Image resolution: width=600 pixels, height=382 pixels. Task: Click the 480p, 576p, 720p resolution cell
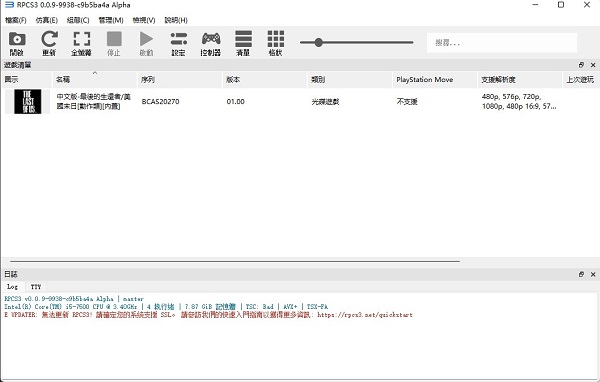point(519,101)
